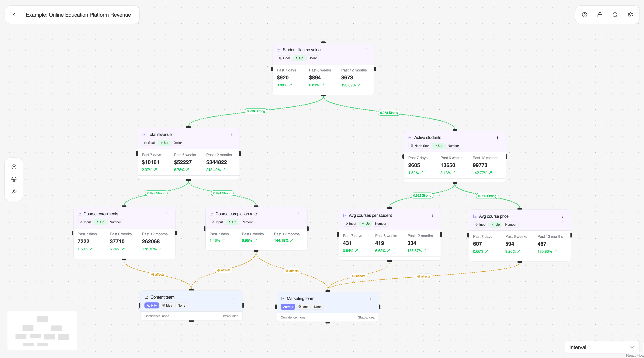Screen dimensions: 644x358
Task: Click the 0.996 Strong correlation label
Action: click(x=255, y=111)
